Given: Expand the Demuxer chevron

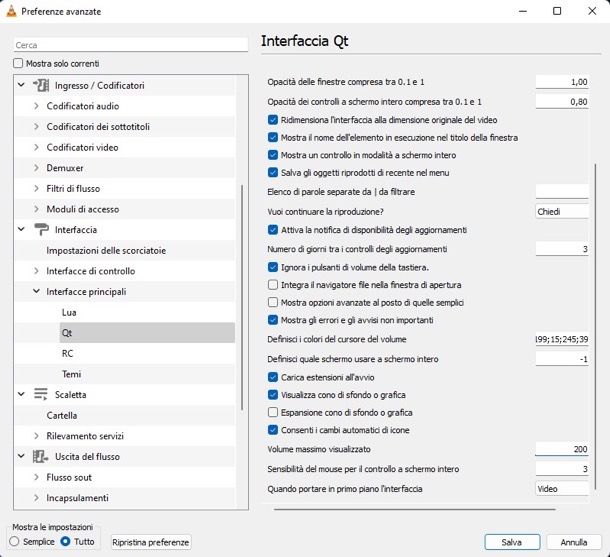Looking at the screenshot, I should 36,168.
